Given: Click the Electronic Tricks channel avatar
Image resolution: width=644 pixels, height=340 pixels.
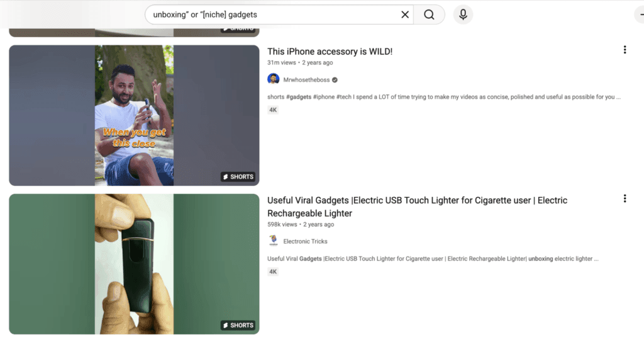Looking at the screenshot, I should coord(273,241).
